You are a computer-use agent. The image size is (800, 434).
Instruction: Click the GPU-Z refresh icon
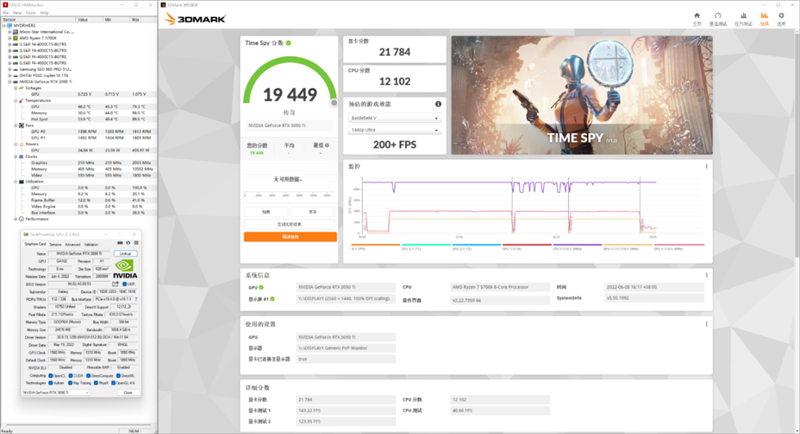coord(128,243)
